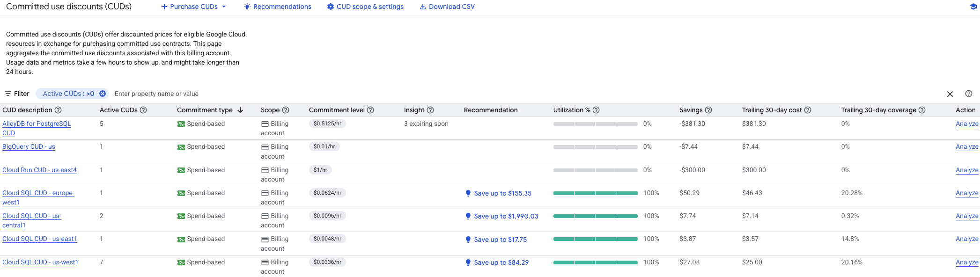980x277 pixels.
Task: Click the Cloud SQL us-west1 utilization bar
Action: (595, 262)
